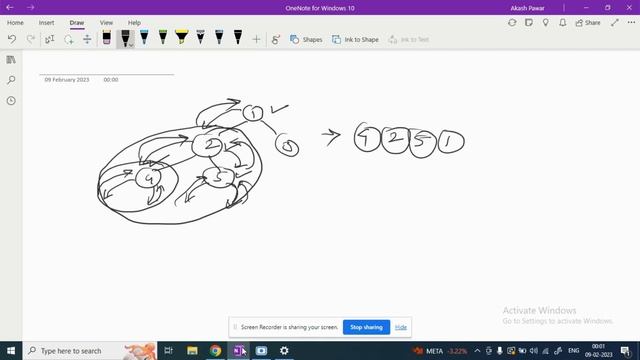
Task: Select the blue-tipped pen
Action: [144, 38]
